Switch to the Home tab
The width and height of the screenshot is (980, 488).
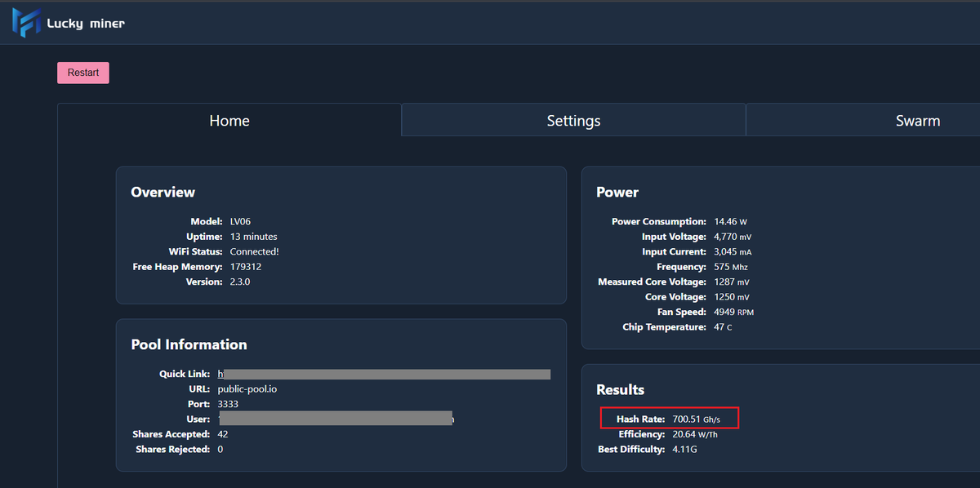point(229,121)
